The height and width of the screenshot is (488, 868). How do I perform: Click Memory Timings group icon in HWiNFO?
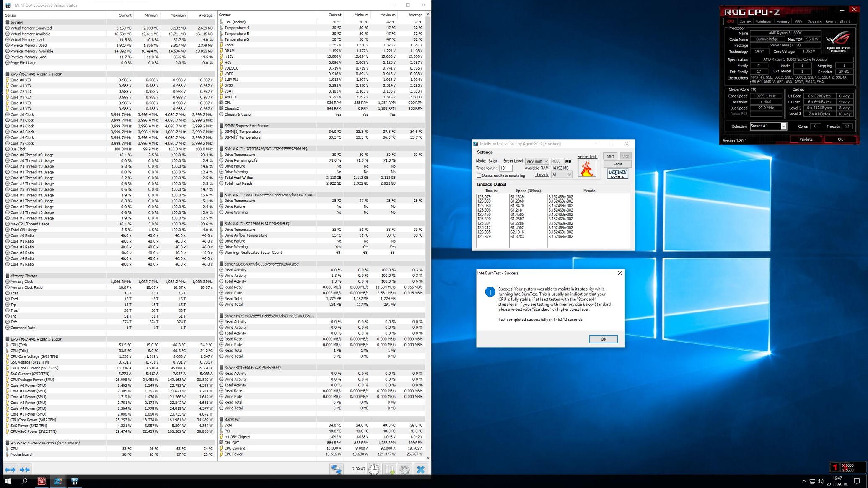(7, 276)
